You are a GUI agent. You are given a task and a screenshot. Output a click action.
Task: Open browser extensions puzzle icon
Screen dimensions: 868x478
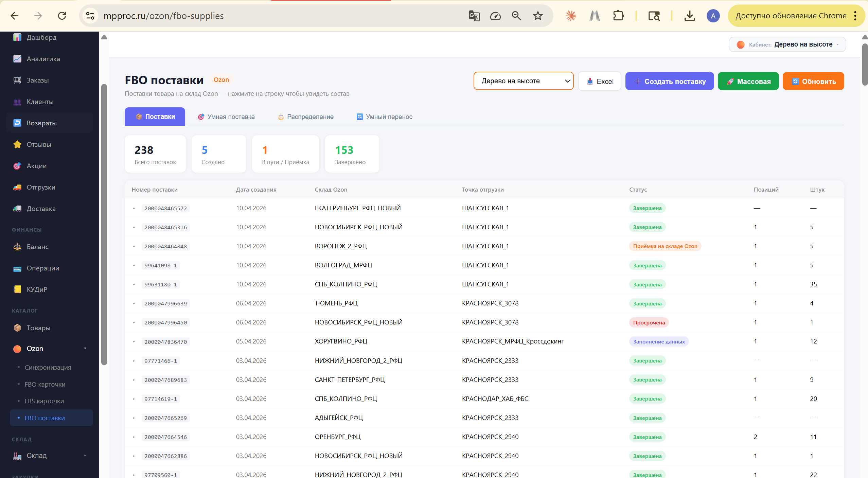(x=618, y=16)
